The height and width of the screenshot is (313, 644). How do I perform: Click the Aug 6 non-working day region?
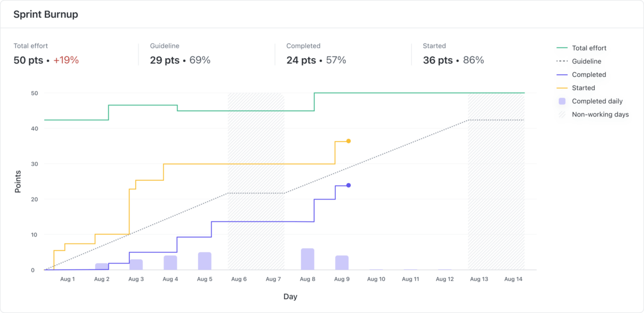point(239,184)
